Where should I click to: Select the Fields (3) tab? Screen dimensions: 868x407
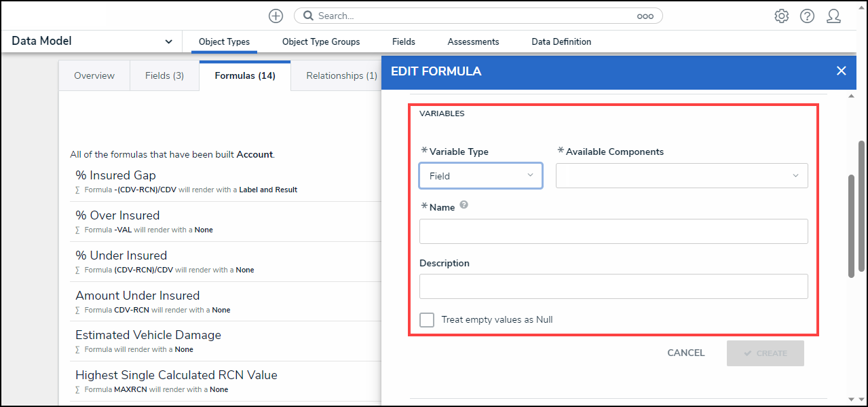[x=164, y=75]
